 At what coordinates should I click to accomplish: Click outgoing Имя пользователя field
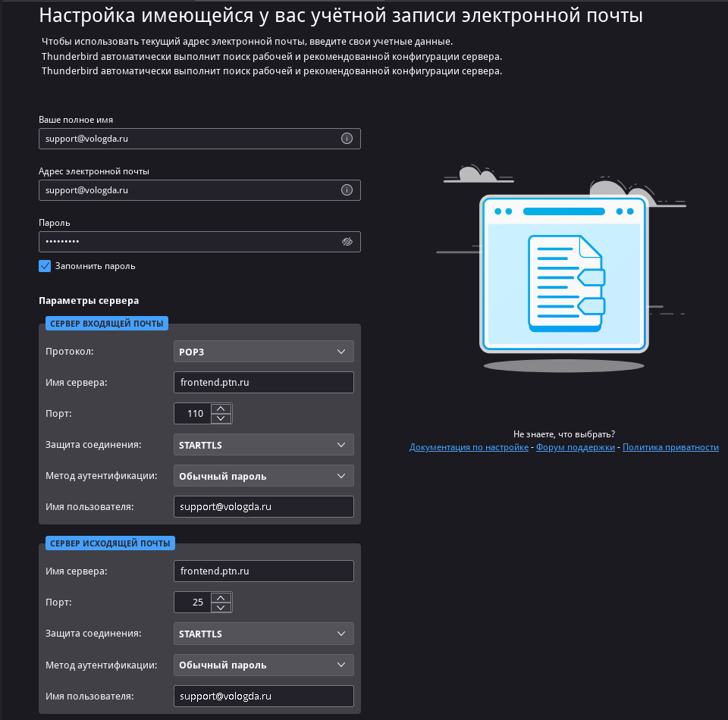tap(263, 696)
